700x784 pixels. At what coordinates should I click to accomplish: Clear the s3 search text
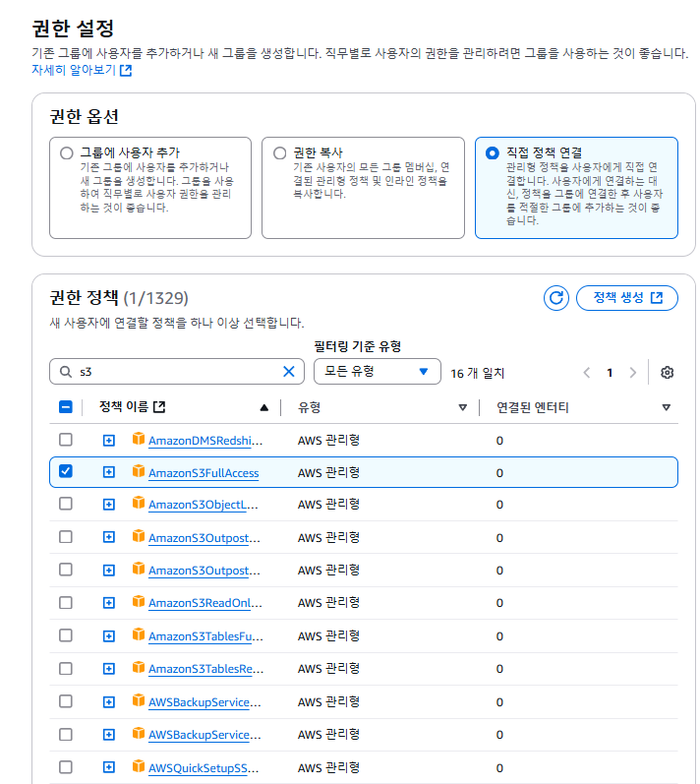(289, 372)
